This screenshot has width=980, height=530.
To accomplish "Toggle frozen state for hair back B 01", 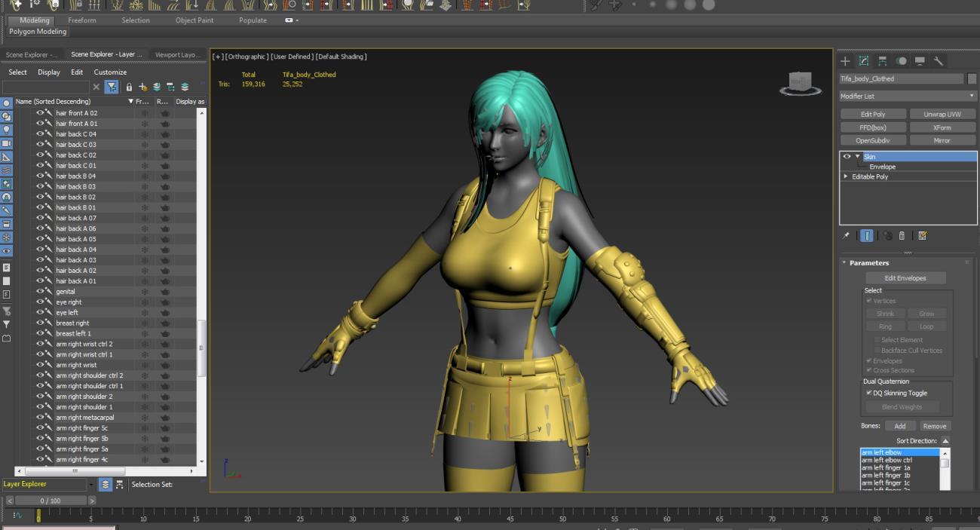I will [x=145, y=207].
